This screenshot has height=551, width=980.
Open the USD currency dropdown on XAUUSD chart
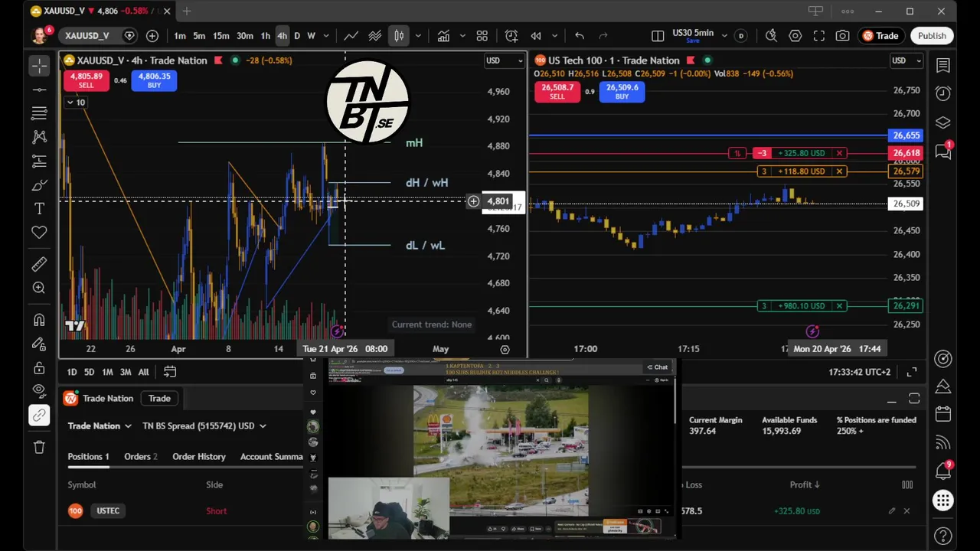505,60
